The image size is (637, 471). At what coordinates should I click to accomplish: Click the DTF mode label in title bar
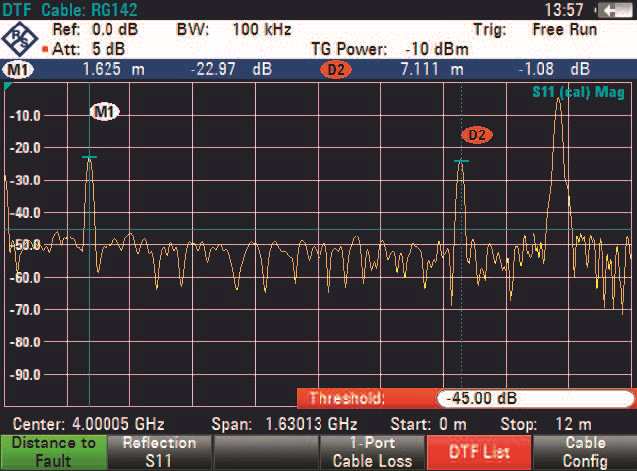pyautogui.click(x=17, y=10)
